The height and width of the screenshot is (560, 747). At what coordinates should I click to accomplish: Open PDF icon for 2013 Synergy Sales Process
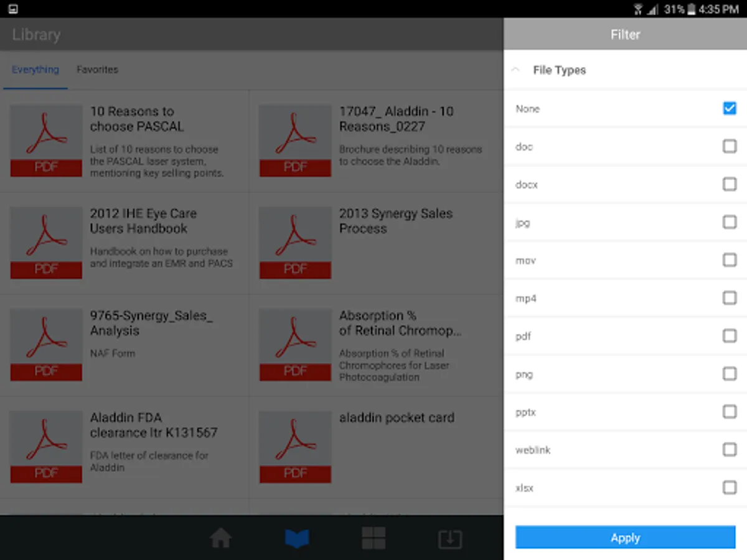click(x=295, y=243)
